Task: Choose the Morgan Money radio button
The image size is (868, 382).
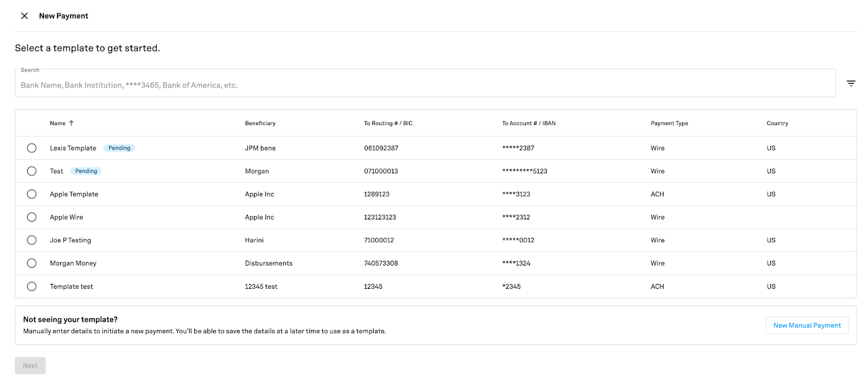Action: click(32, 263)
